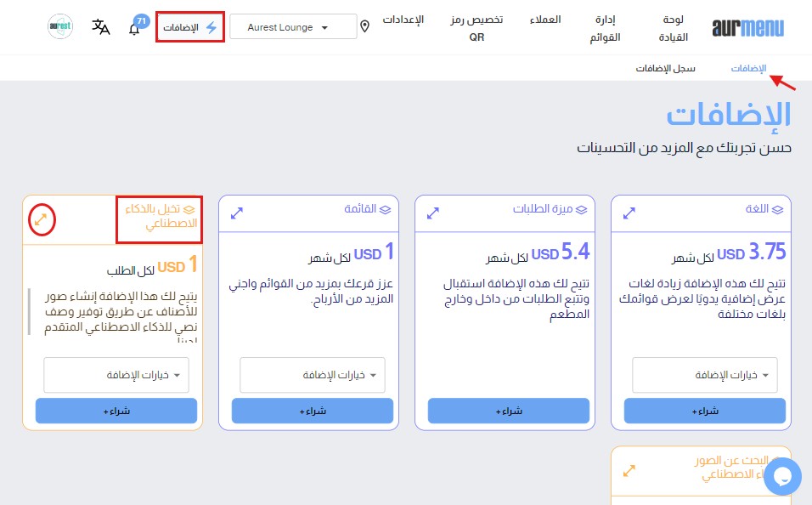Click شراء button in اللغة card
The width and height of the screenshot is (812, 505).
pos(704,411)
